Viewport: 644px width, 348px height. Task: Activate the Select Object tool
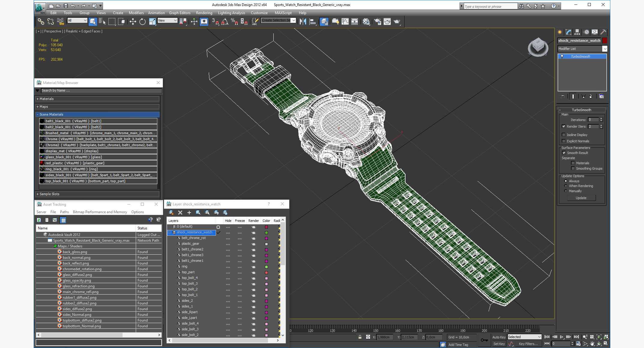point(93,21)
